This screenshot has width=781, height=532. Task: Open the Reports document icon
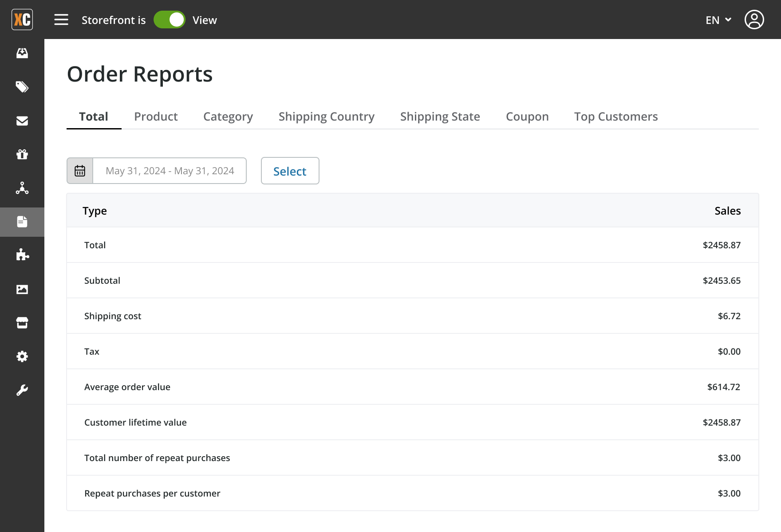(22, 222)
